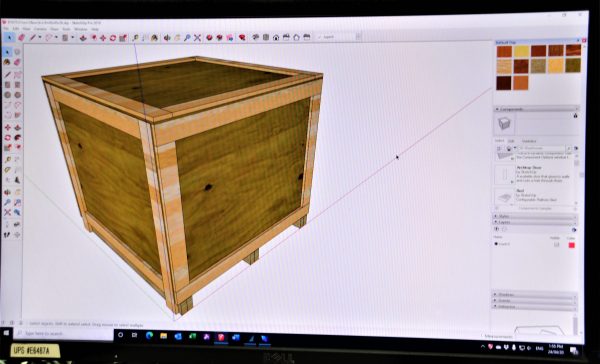600x364 pixels.
Task: Pick the yellow material swatch in first row
Action: (521, 51)
